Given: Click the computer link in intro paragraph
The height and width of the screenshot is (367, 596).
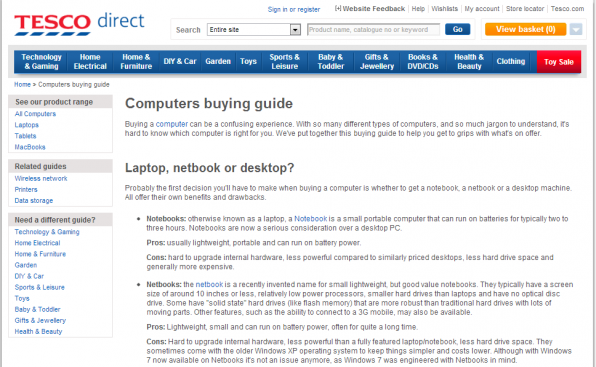Looking at the screenshot, I should point(172,124).
